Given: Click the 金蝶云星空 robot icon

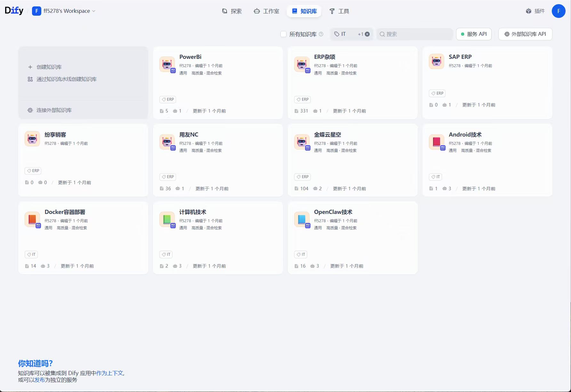Looking at the screenshot, I should tap(302, 142).
